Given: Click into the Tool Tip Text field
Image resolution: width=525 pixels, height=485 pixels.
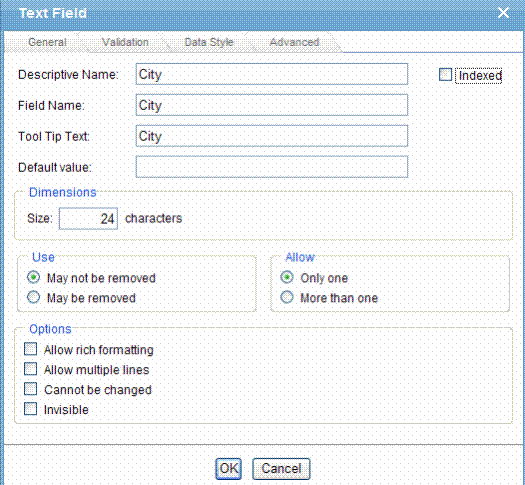Looking at the screenshot, I should tap(272, 136).
